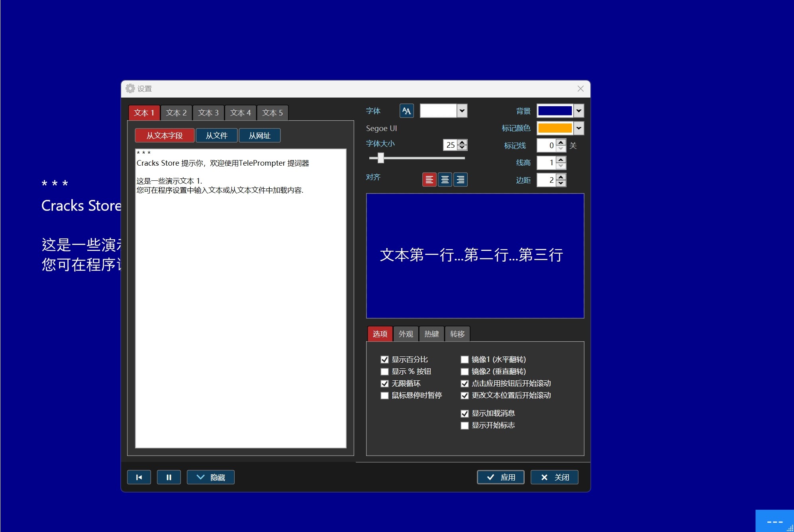This screenshot has height=532, width=794.
Task: Increase the 字体大小 value
Action: (462, 142)
